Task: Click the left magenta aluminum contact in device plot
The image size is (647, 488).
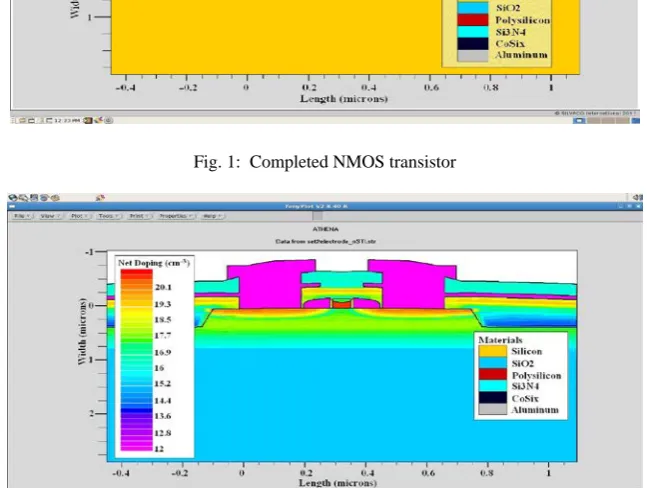Action: tap(268, 285)
